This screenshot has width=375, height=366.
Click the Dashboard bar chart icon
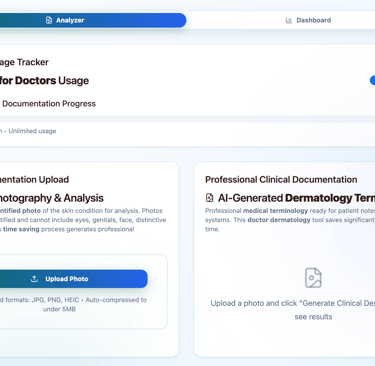(x=289, y=20)
